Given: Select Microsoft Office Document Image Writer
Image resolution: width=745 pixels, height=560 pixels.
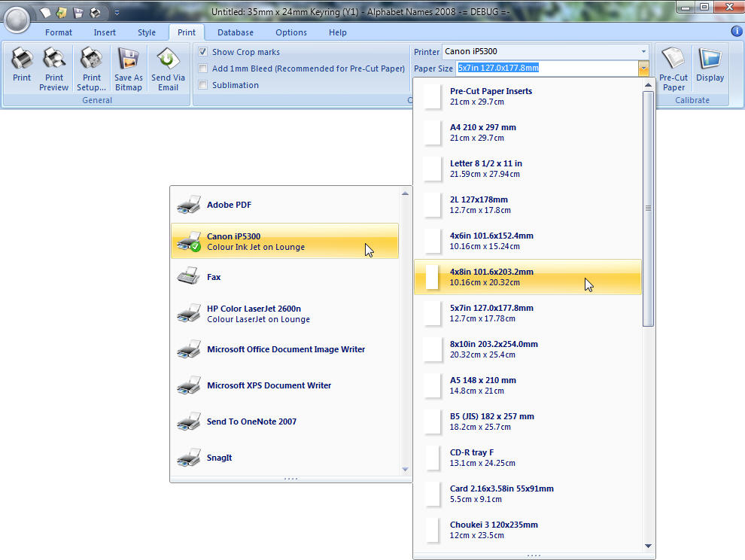Looking at the screenshot, I should pyautogui.click(x=285, y=349).
